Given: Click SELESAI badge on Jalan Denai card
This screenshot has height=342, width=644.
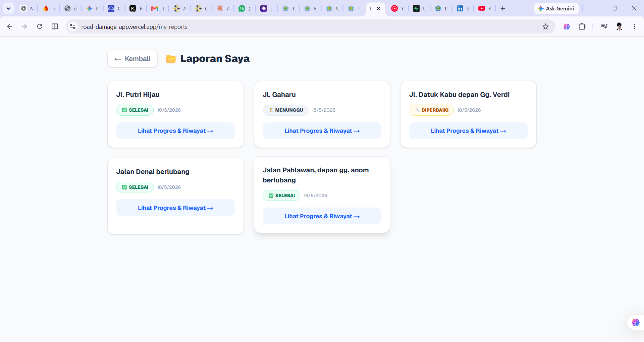Looking at the screenshot, I should 135,187.
